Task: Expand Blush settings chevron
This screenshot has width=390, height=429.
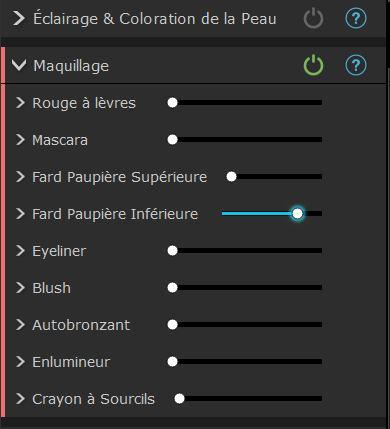Action: [x=20, y=288]
